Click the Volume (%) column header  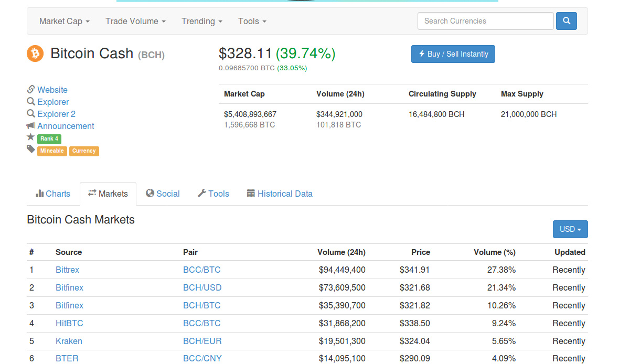click(x=495, y=252)
